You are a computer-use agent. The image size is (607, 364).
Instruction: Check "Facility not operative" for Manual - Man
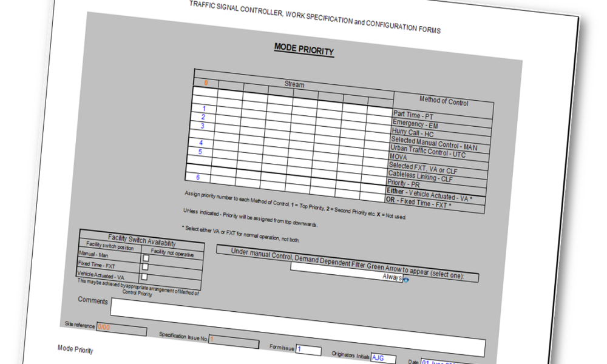144,257
